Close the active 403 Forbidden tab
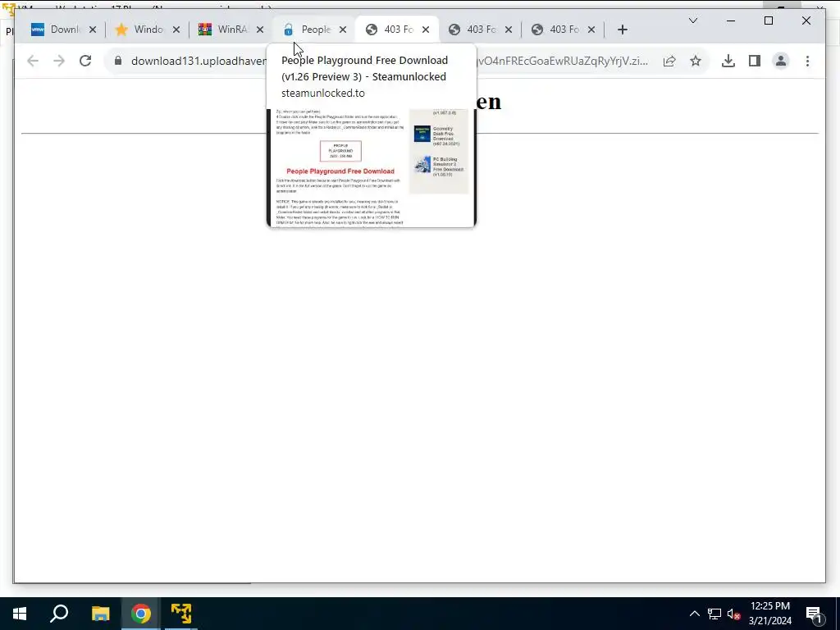 point(426,30)
